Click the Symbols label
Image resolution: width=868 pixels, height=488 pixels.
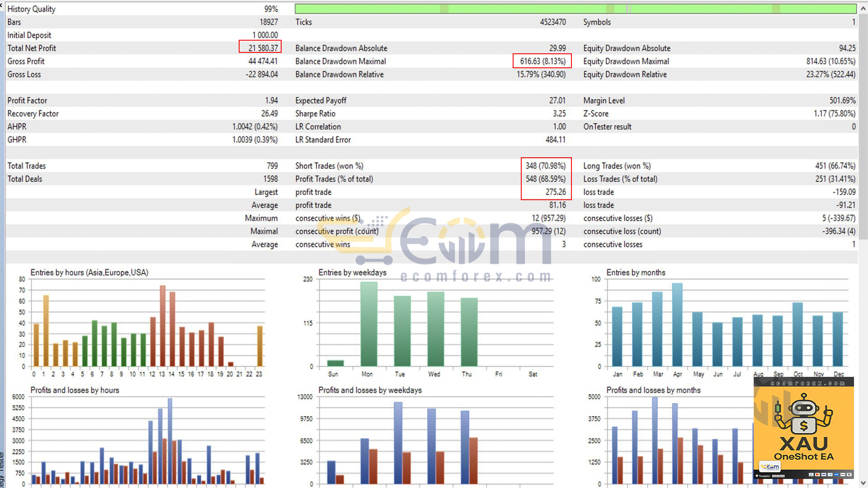click(597, 22)
